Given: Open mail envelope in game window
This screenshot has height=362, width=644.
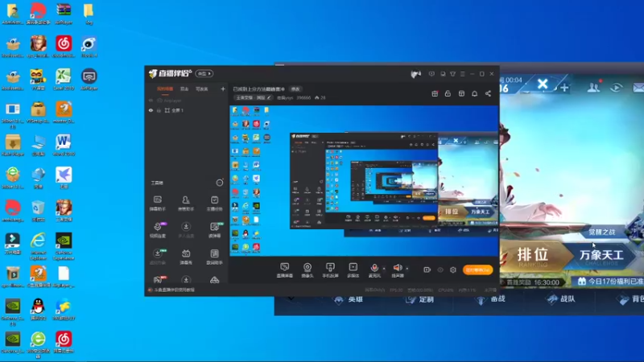Looking at the screenshot, I should pyautogui.click(x=638, y=87).
